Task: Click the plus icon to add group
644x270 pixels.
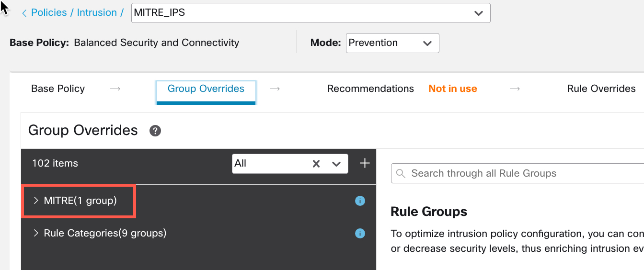Action: pyautogui.click(x=365, y=164)
